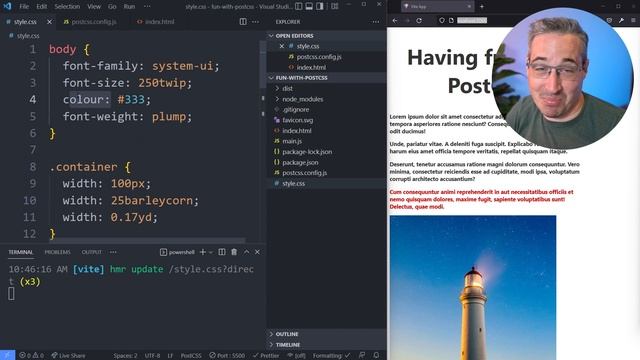This screenshot has height=360, width=640.
Task: Click Prettier status bar item
Action: (266, 356)
